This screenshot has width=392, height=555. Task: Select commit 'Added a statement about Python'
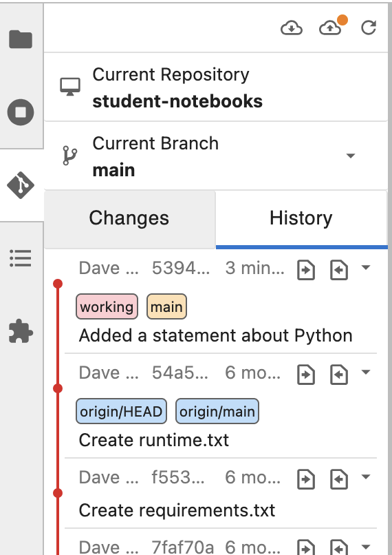(216, 335)
